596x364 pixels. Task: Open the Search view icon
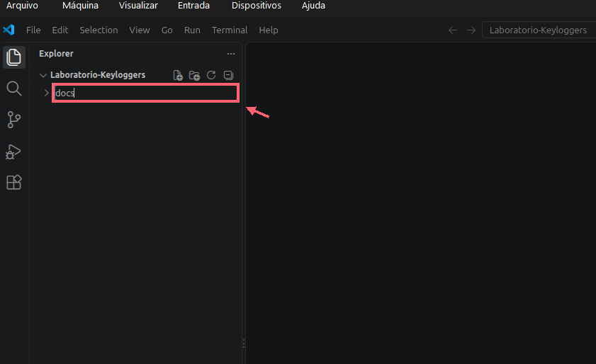14,89
